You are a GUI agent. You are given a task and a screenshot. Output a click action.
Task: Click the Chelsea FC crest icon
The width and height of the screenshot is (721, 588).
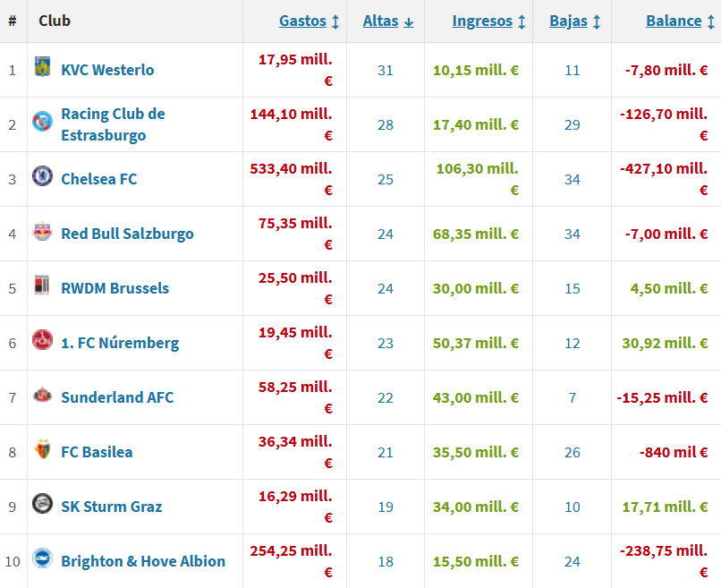point(42,177)
